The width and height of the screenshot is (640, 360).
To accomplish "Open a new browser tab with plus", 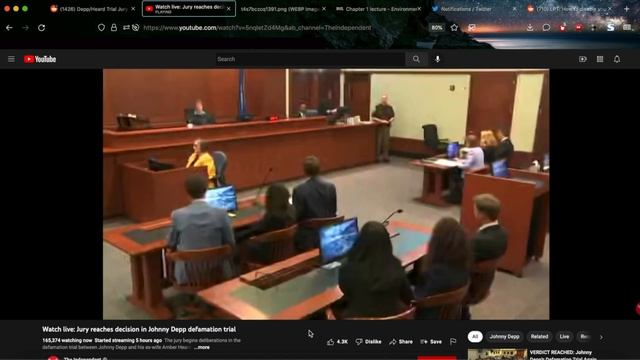I will point(627,9).
